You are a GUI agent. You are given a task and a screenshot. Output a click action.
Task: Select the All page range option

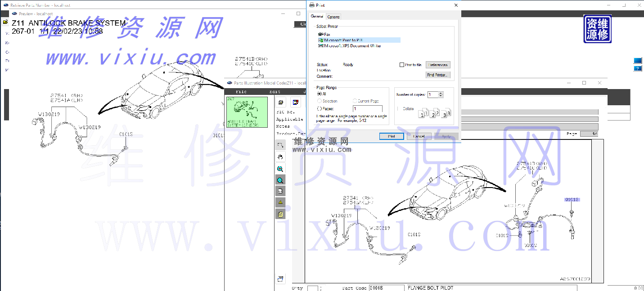click(x=320, y=94)
